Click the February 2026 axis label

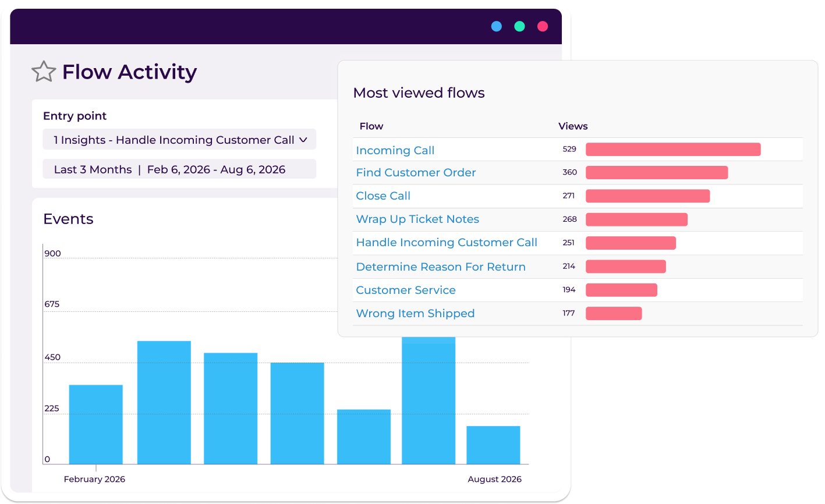pyautogui.click(x=94, y=479)
